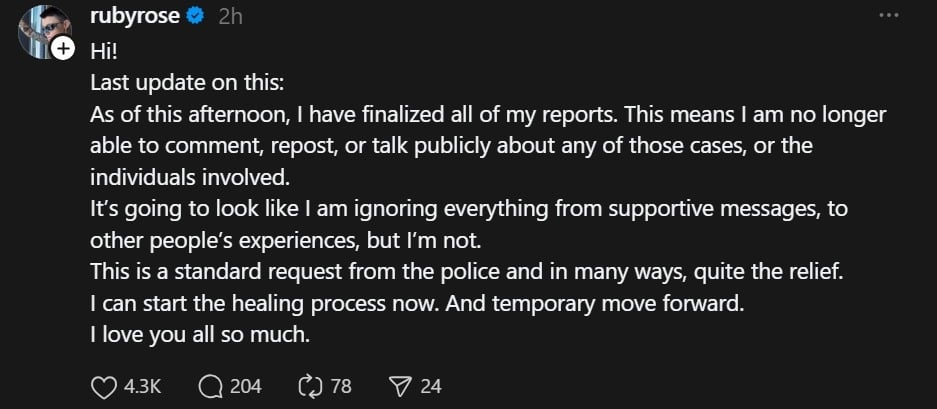
Task: Click the 78 reposts count
Action: click(341, 386)
